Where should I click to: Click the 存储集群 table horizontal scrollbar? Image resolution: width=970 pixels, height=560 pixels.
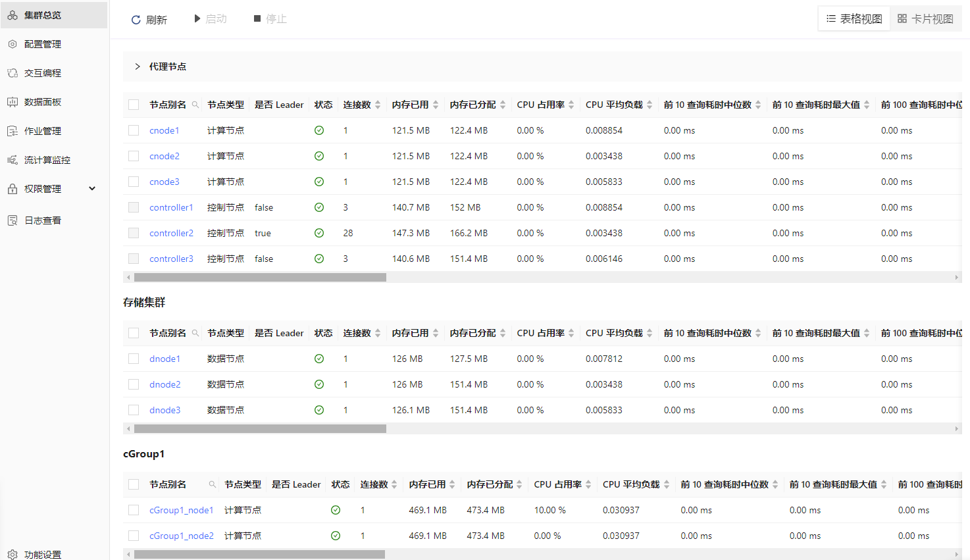[260, 428]
